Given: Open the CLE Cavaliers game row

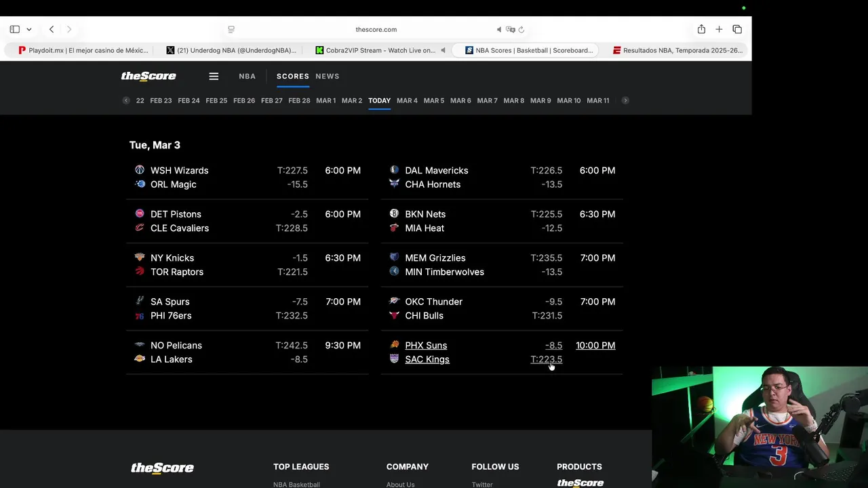Looking at the screenshot, I should (x=180, y=228).
